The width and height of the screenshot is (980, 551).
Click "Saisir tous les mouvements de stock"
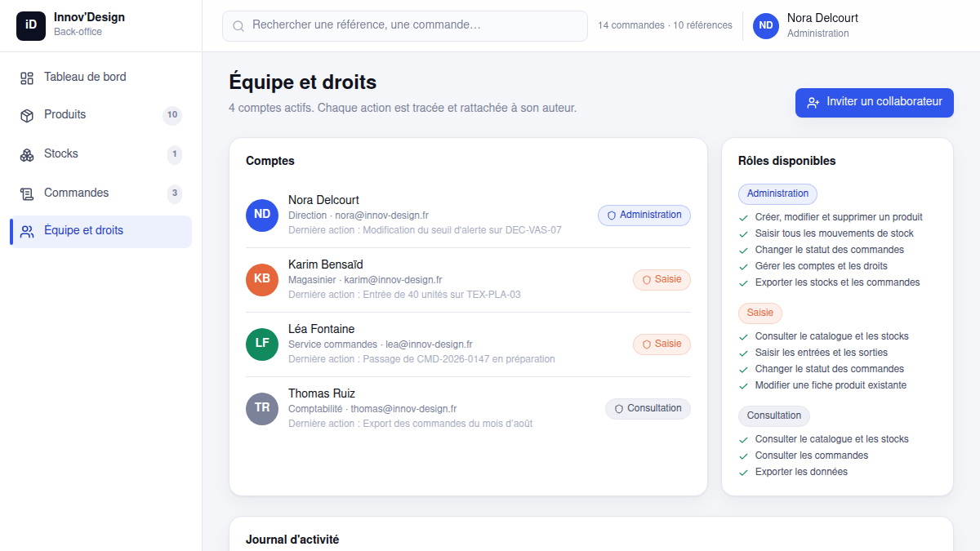(x=835, y=234)
